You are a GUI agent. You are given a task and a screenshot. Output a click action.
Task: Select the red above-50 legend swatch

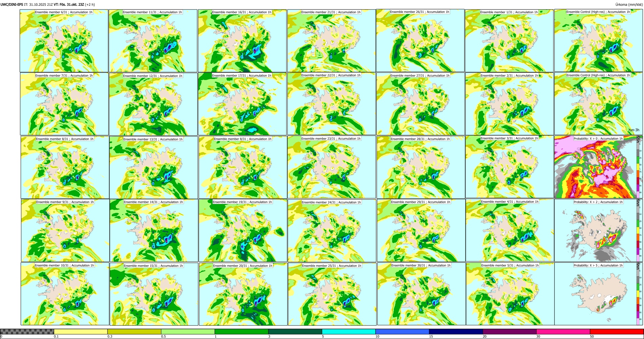[x=617, y=332]
